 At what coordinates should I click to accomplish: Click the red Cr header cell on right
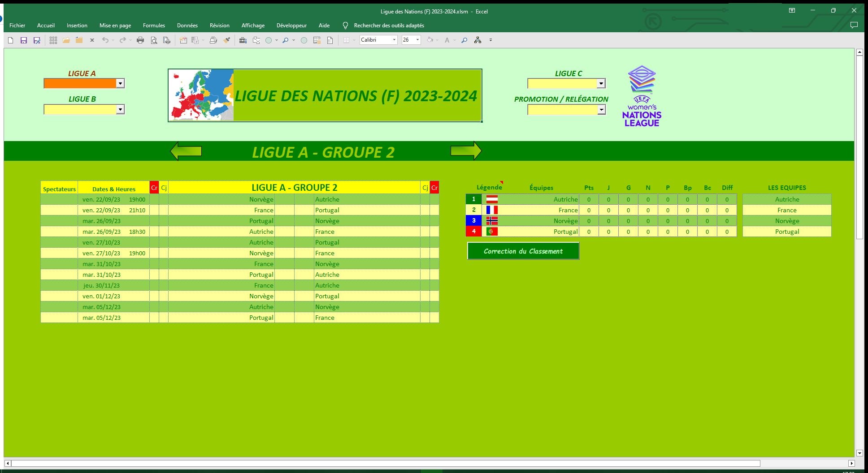434,188
